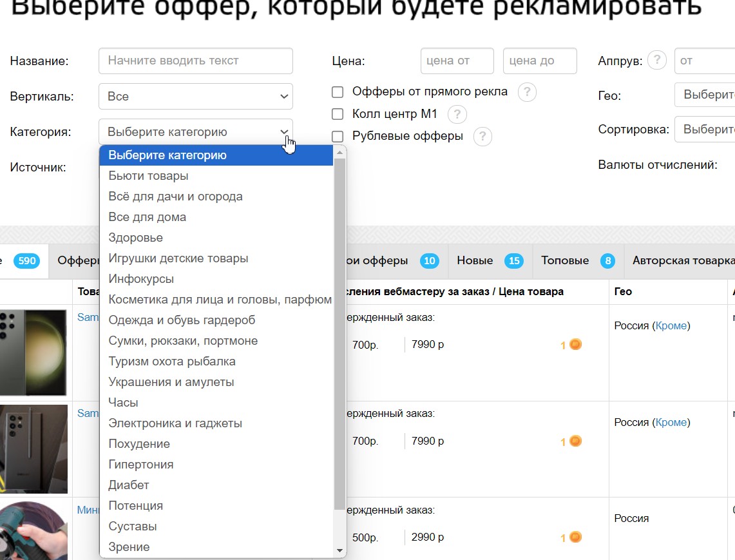Click scroll-down arrow of category list
The width and height of the screenshot is (735, 560).
point(340,551)
